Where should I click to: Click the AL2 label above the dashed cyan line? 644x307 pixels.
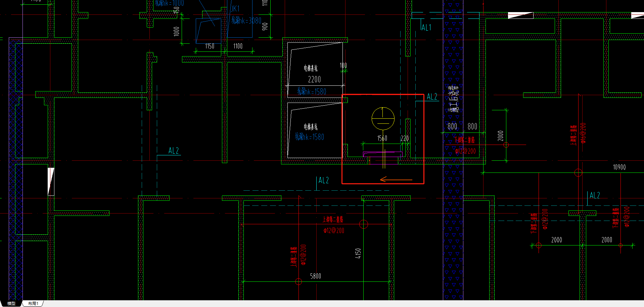pos(323,181)
